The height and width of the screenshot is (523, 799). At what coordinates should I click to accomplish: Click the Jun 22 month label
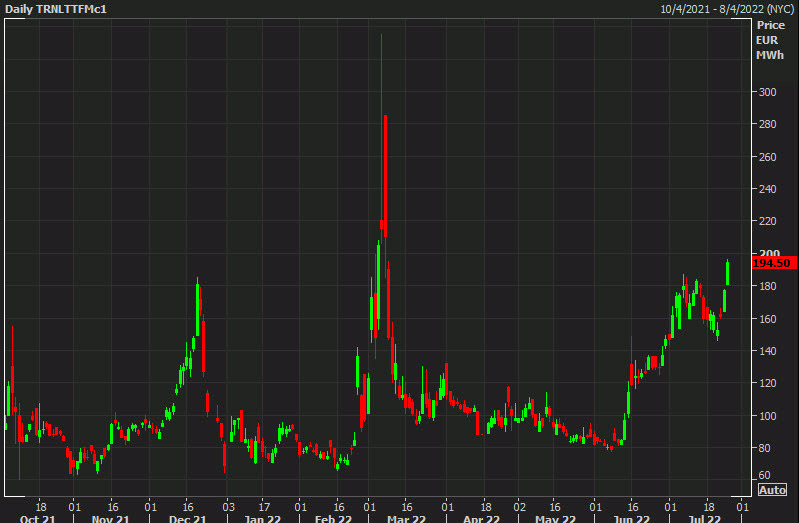(632, 518)
